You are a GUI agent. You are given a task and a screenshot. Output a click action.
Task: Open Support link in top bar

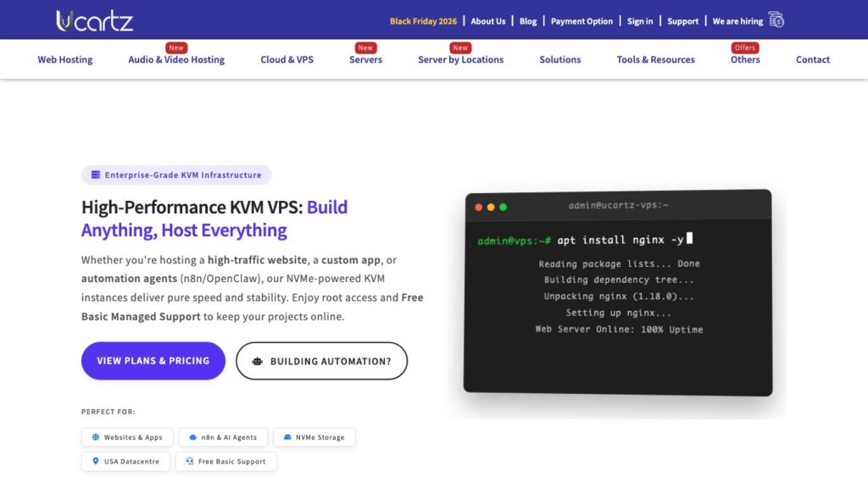[682, 21]
